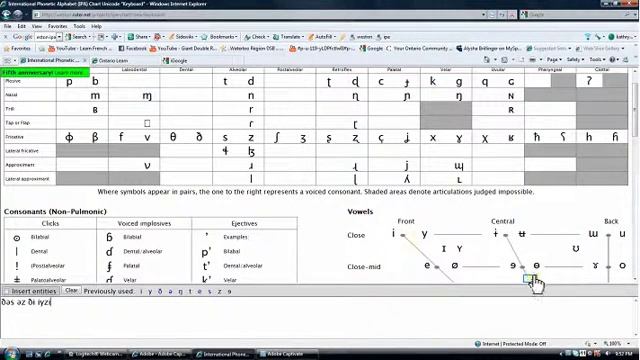This screenshot has height=360, width=640.
Task: Expand the address bar history dropdown
Action: (x=483, y=15)
